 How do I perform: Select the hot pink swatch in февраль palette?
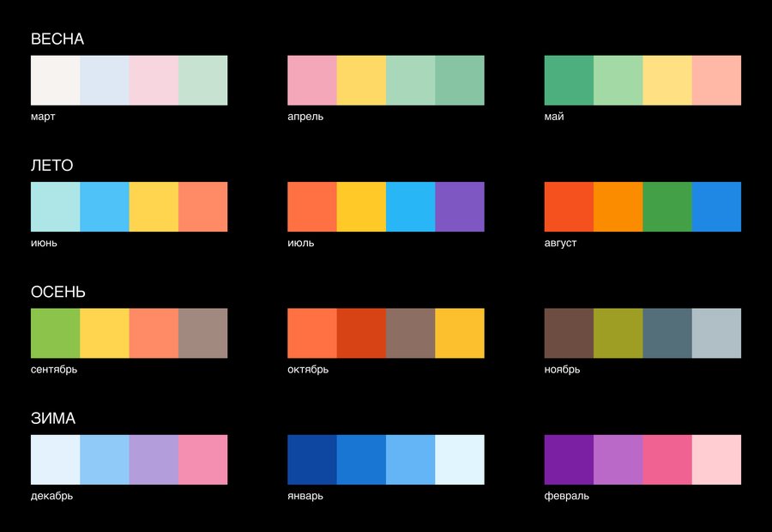click(x=667, y=460)
